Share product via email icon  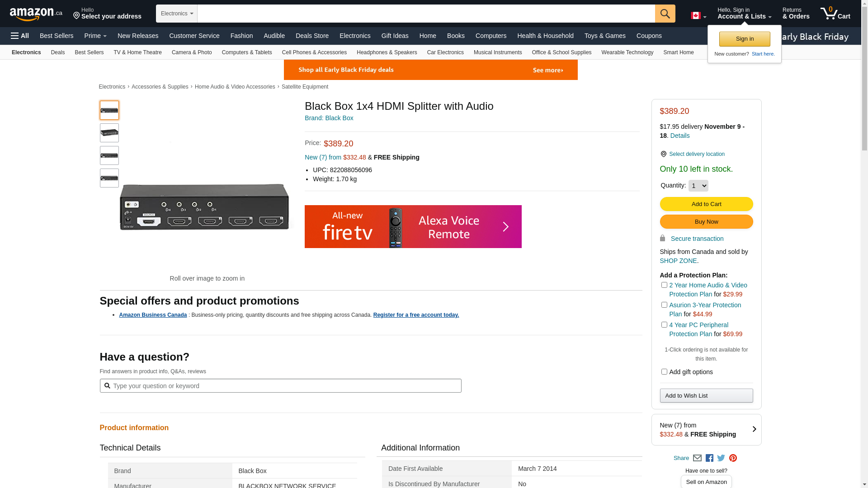pos(697,458)
